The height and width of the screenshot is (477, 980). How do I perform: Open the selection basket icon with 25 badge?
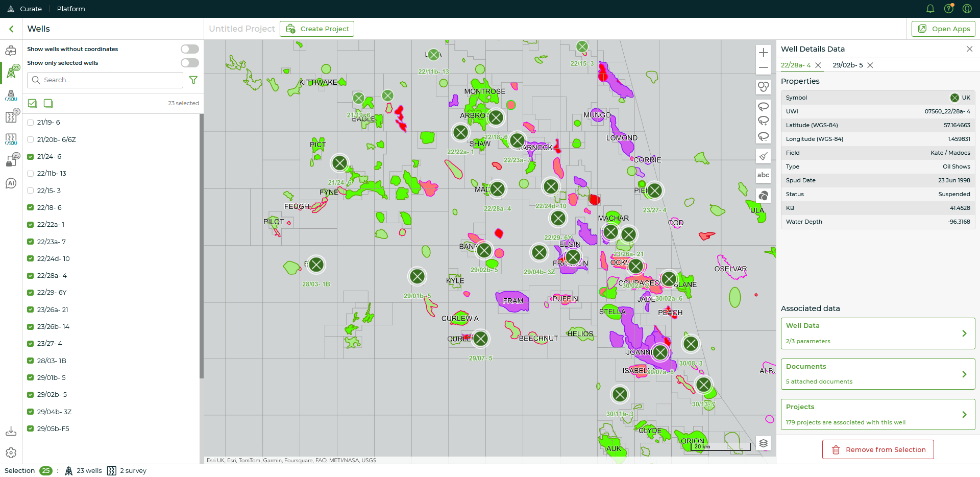click(11, 160)
